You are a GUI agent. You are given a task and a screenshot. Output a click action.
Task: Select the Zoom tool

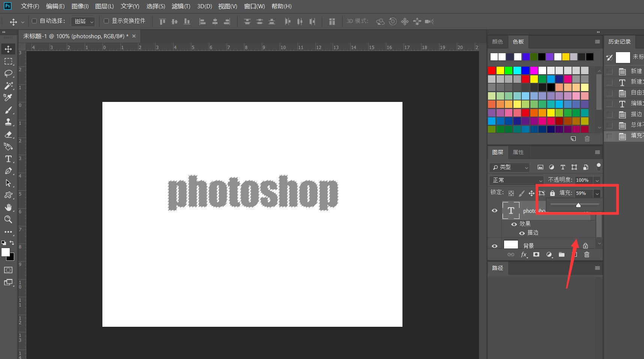point(8,220)
